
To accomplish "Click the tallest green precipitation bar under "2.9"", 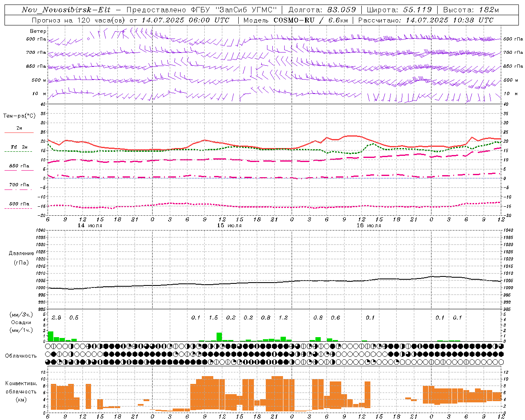I will pos(51,336).
